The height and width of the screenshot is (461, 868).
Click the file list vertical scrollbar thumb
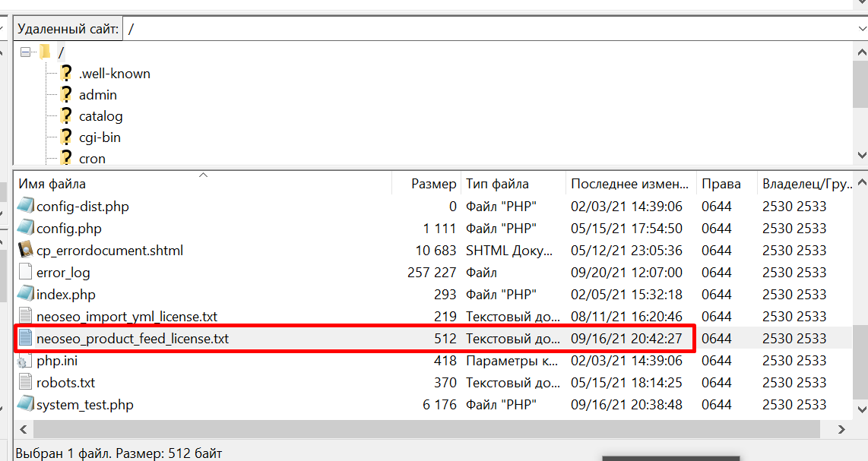[861, 362]
